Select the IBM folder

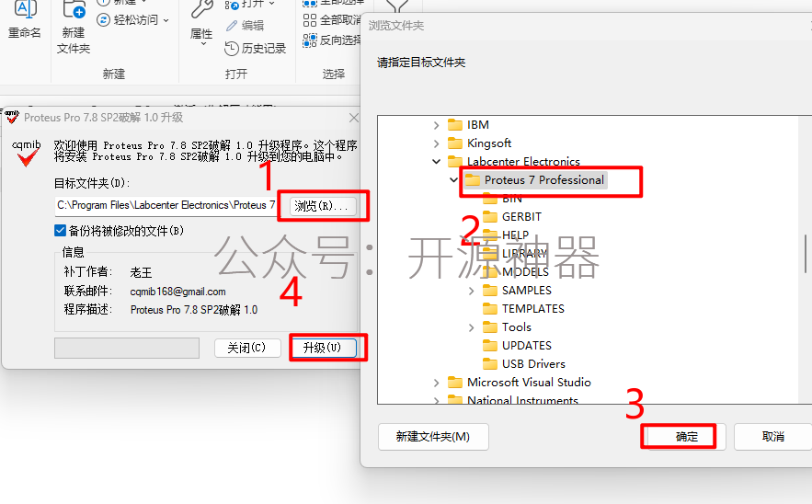[477, 125]
